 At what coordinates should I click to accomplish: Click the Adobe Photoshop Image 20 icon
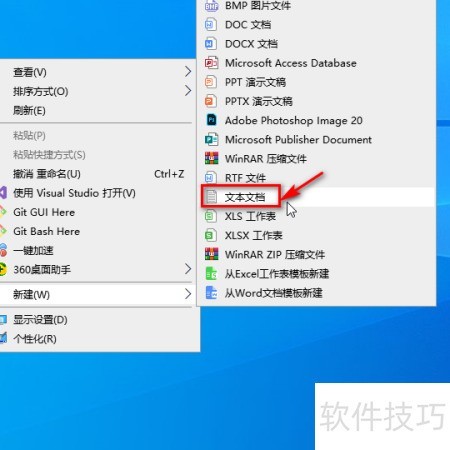tap(212, 120)
